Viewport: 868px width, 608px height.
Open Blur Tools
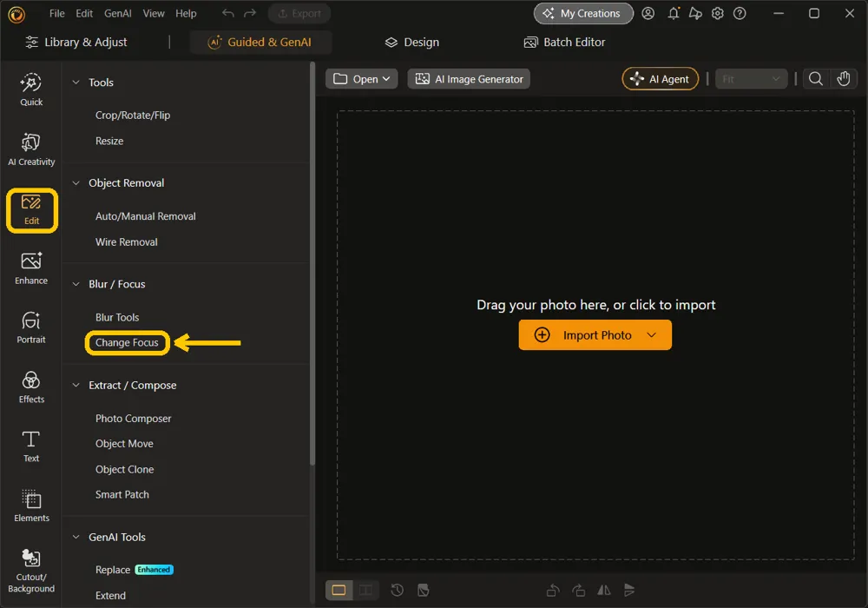point(117,317)
